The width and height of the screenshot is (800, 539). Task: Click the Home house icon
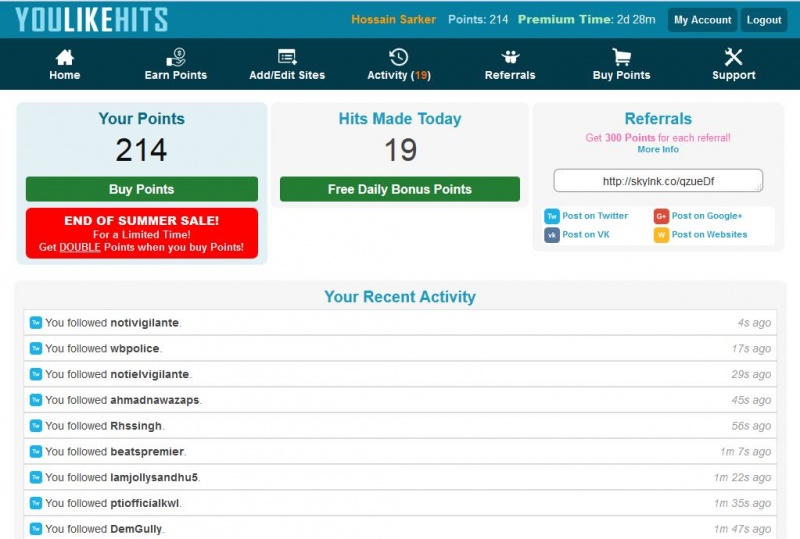[65, 57]
